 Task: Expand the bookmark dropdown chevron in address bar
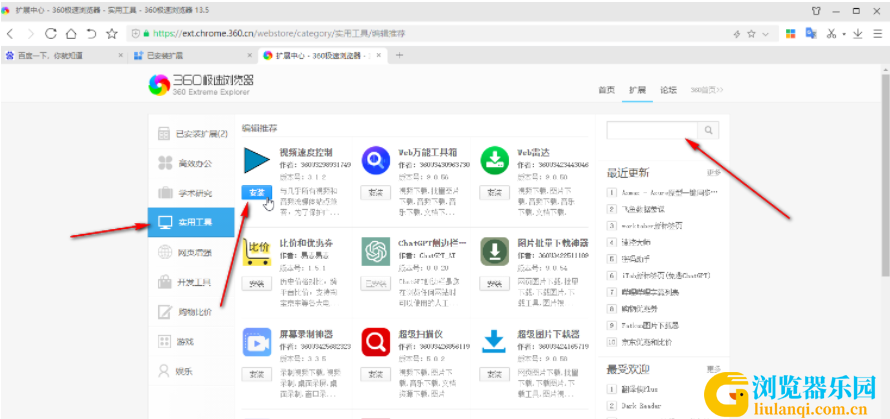[x=765, y=34]
